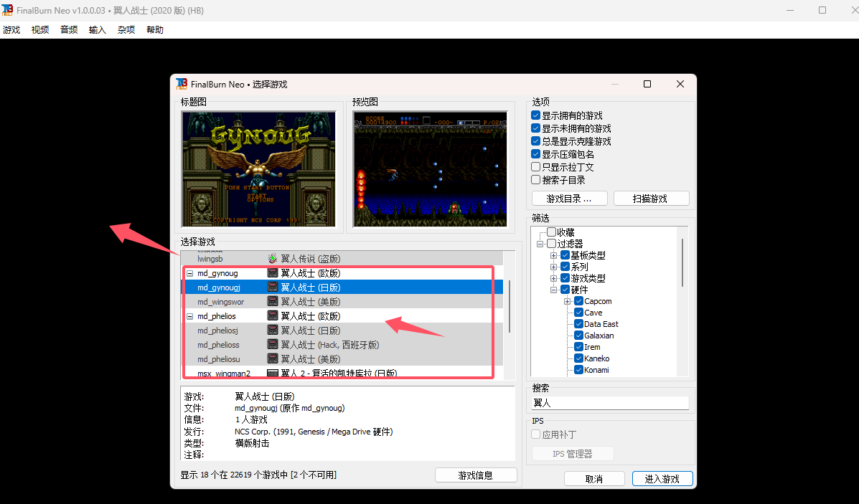Uncheck the Kaneko hardware filter

click(578, 358)
